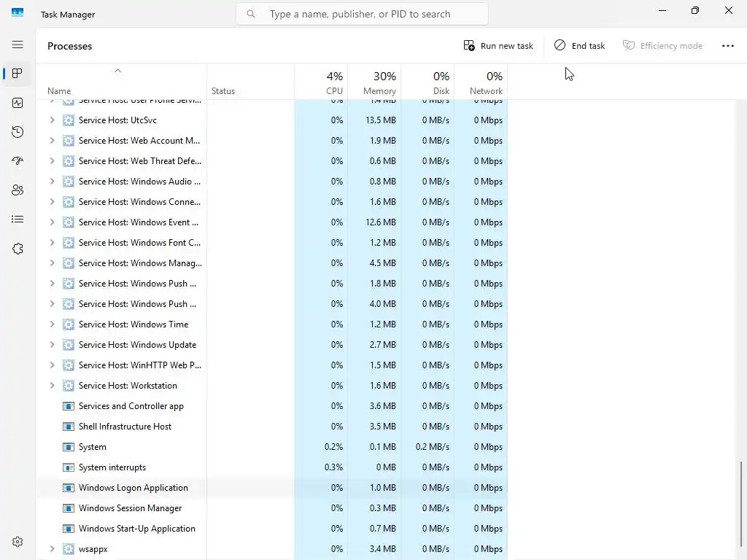The width and height of the screenshot is (747, 560).
Task: Sort by the Status column header
Action: pyautogui.click(x=251, y=82)
